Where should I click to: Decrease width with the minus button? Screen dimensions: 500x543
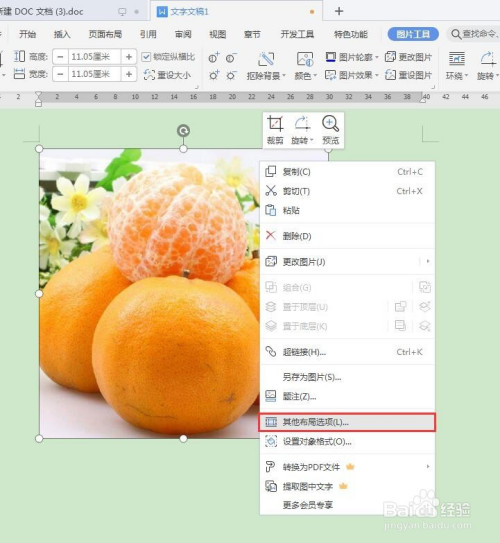(x=60, y=74)
